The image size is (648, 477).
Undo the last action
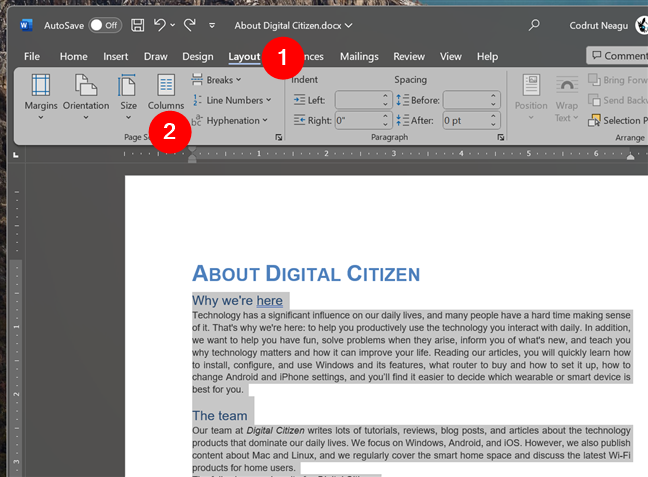tap(160, 25)
